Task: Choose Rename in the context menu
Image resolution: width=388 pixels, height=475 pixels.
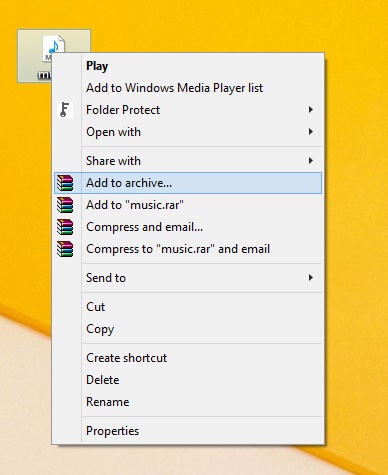Action: click(x=188, y=402)
